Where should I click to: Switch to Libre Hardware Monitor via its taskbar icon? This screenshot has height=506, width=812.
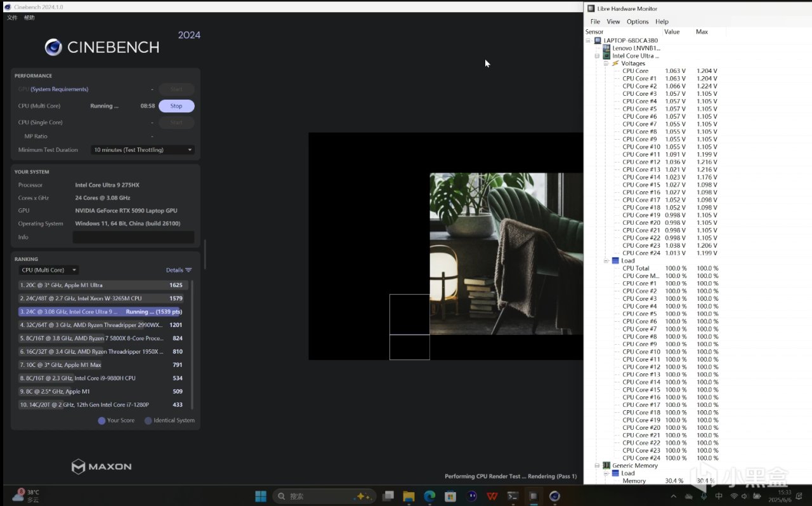pyautogui.click(x=534, y=496)
